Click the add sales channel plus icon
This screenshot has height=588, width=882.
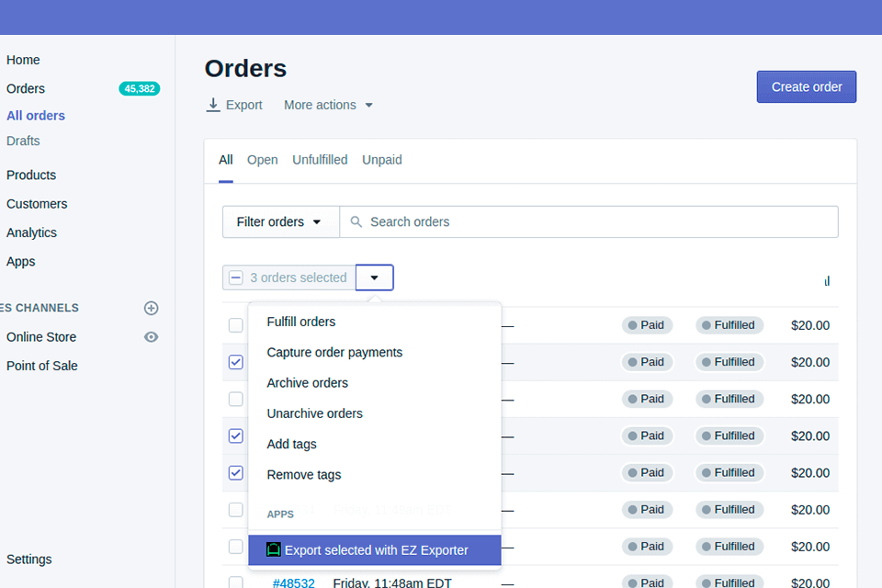152,308
